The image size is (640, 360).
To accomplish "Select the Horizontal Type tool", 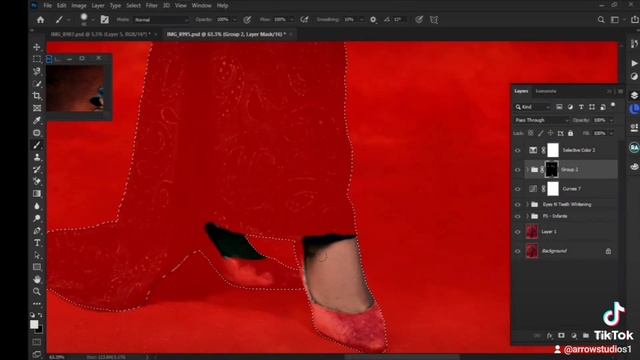I will coord(37,242).
